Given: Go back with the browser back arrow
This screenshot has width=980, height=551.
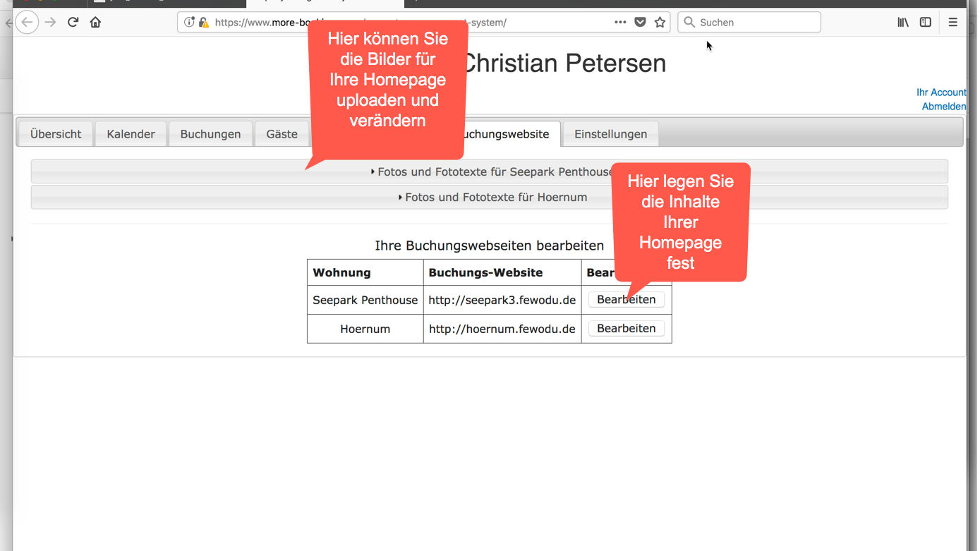Looking at the screenshot, I should [27, 23].
